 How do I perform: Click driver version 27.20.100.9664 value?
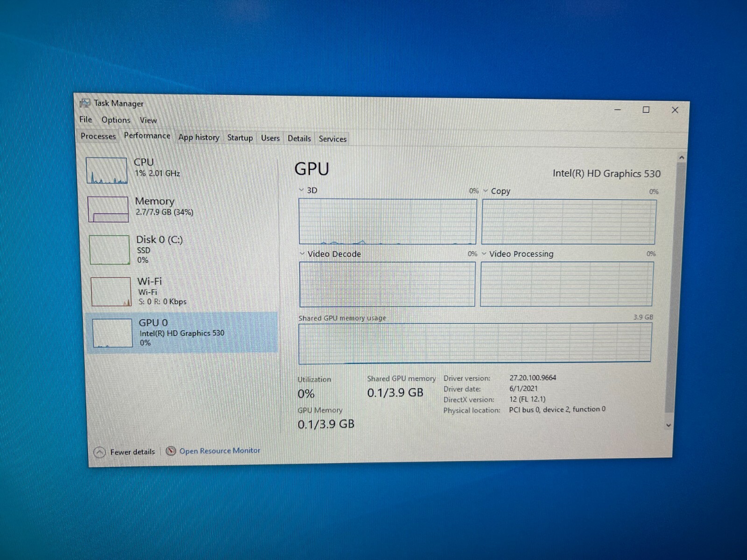click(x=533, y=378)
